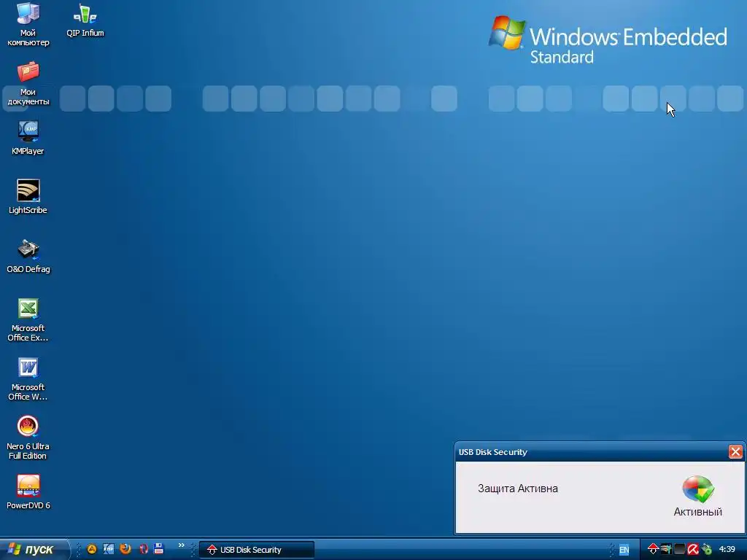Close the USB Disk Security popup
Image resolution: width=747 pixels, height=560 pixels.
pos(735,451)
